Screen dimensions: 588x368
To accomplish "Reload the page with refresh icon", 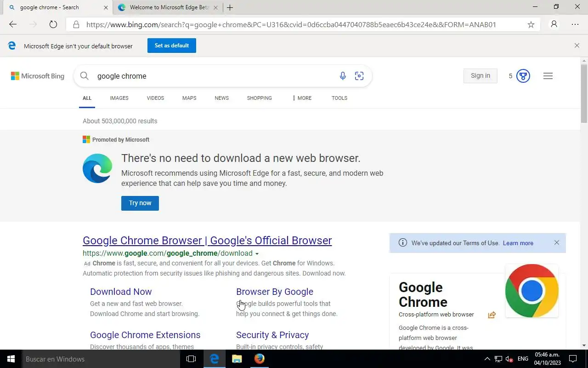I will pos(53,24).
